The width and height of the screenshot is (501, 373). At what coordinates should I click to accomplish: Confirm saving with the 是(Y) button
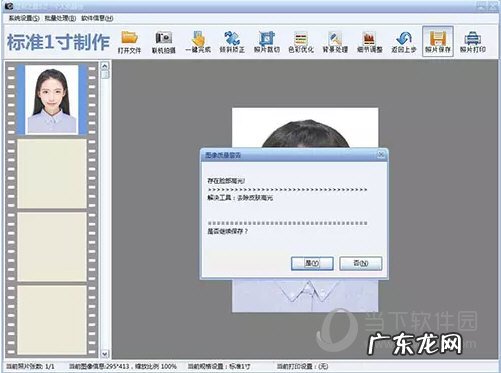[x=312, y=263]
